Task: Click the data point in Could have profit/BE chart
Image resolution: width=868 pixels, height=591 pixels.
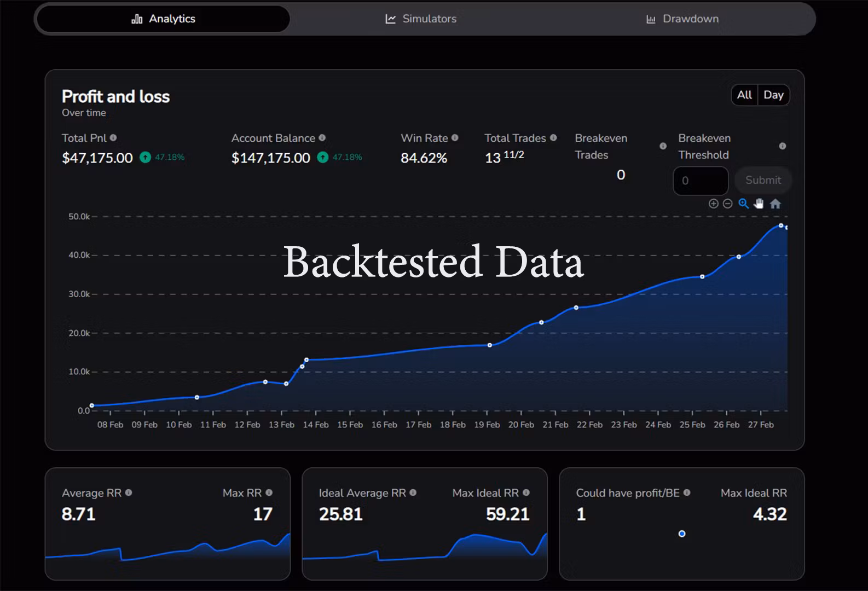Action: (682, 534)
